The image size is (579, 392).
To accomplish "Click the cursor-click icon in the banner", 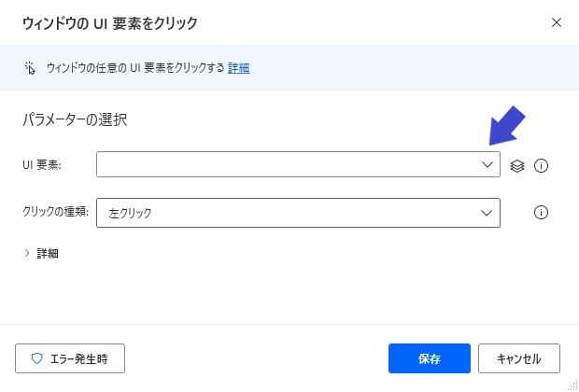I will click(x=30, y=68).
